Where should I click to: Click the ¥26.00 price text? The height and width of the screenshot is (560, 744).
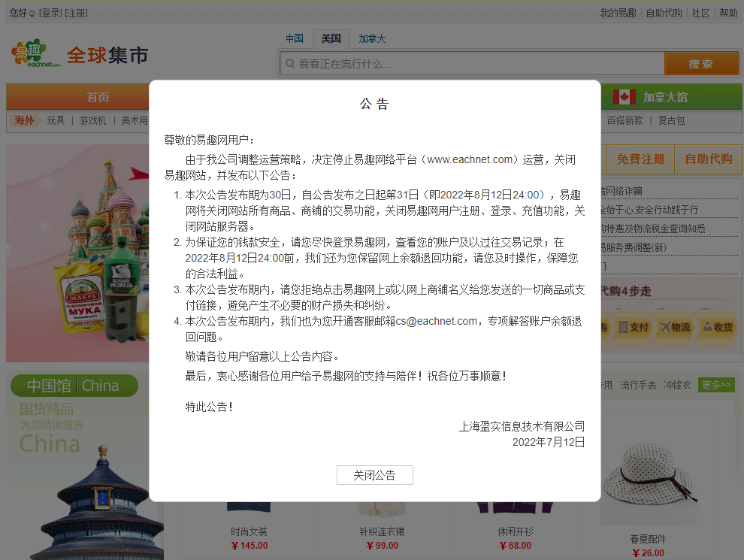click(x=648, y=553)
